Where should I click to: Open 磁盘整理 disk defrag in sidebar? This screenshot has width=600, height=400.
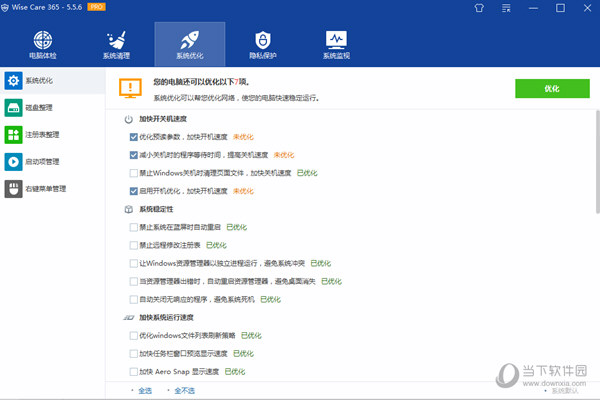pyautogui.click(x=52, y=108)
